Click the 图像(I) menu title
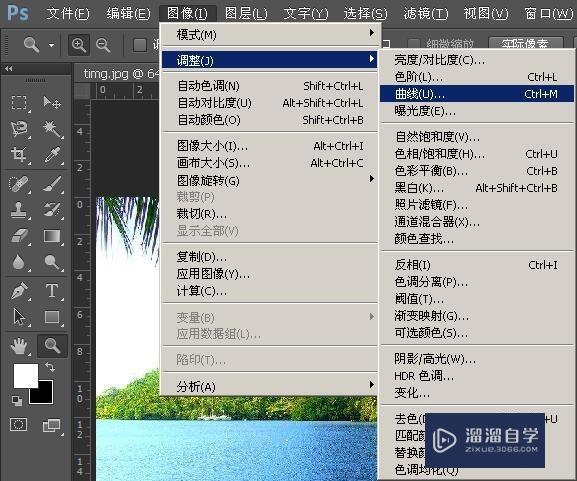Viewport: 577px width, 481px height. [x=187, y=14]
